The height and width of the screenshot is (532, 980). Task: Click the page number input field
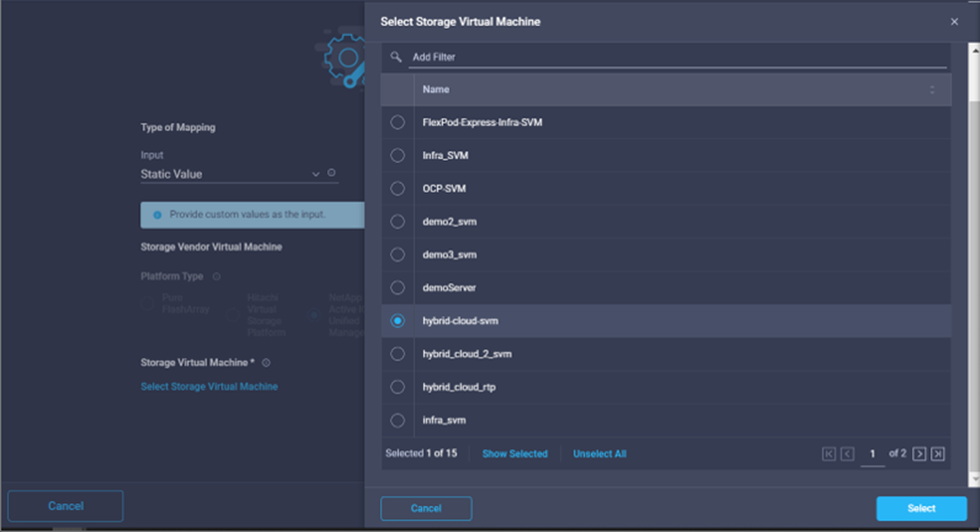coord(872,454)
